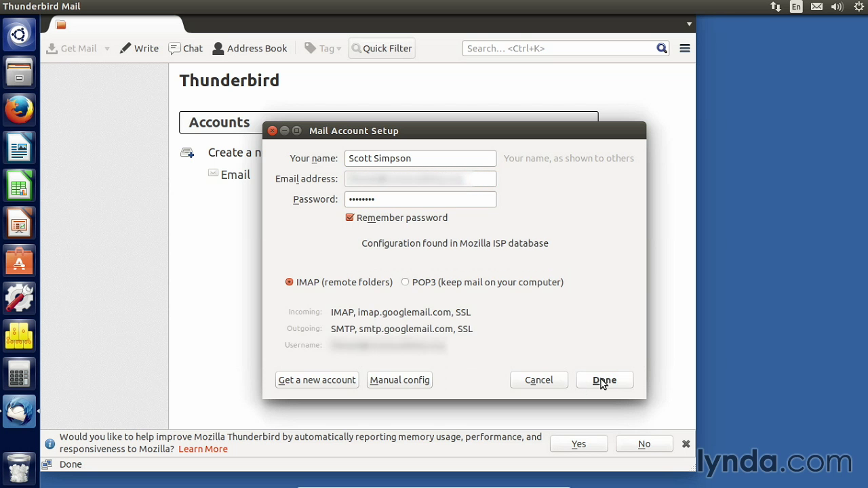Open system power menu in panel
Image resolution: width=868 pixels, height=488 pixels.
[857, 6]
